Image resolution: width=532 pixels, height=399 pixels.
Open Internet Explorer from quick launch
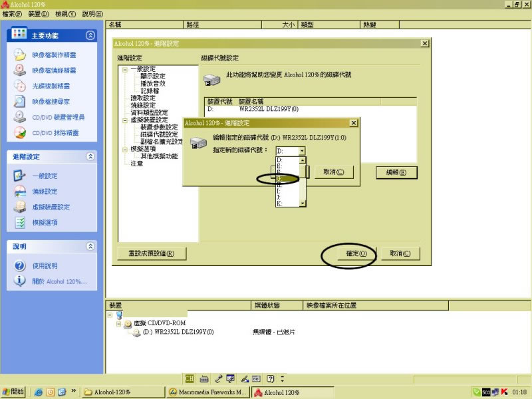39,392
